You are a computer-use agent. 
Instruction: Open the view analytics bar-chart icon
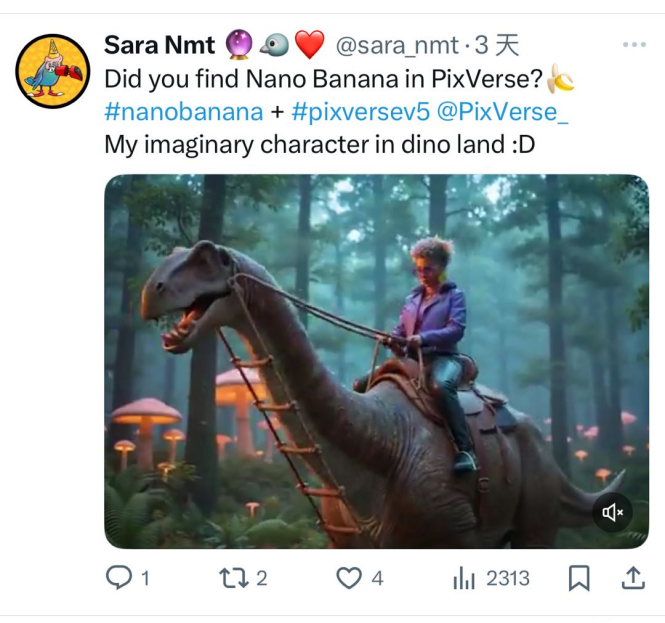464,578
